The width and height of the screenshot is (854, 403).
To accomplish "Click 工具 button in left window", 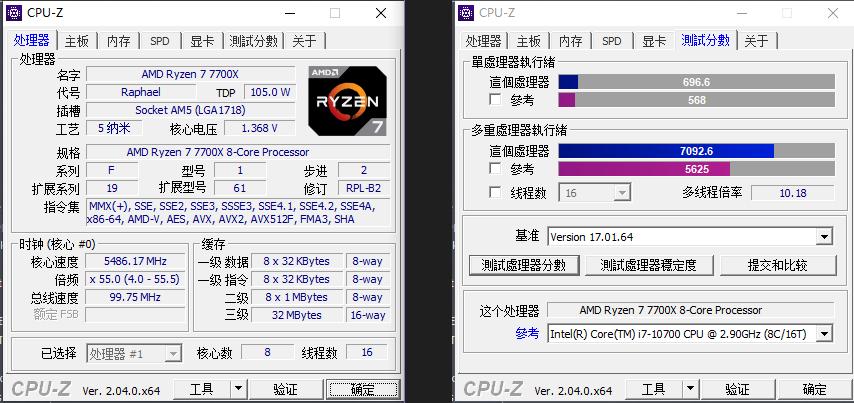I will point(202,389).
